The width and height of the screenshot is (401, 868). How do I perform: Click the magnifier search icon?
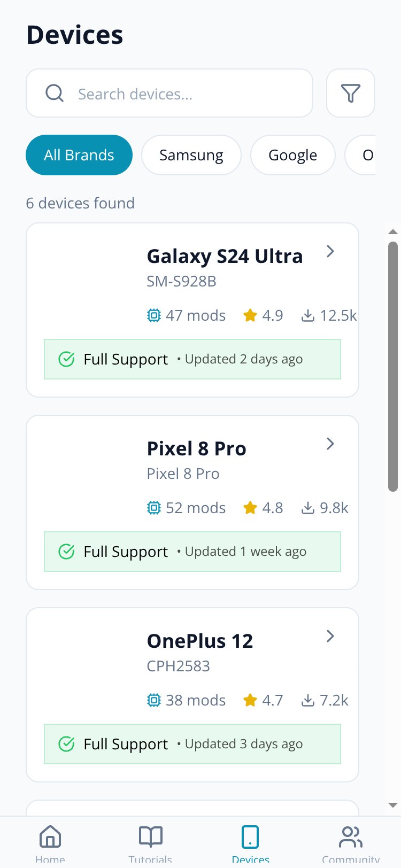click(55, 94)
